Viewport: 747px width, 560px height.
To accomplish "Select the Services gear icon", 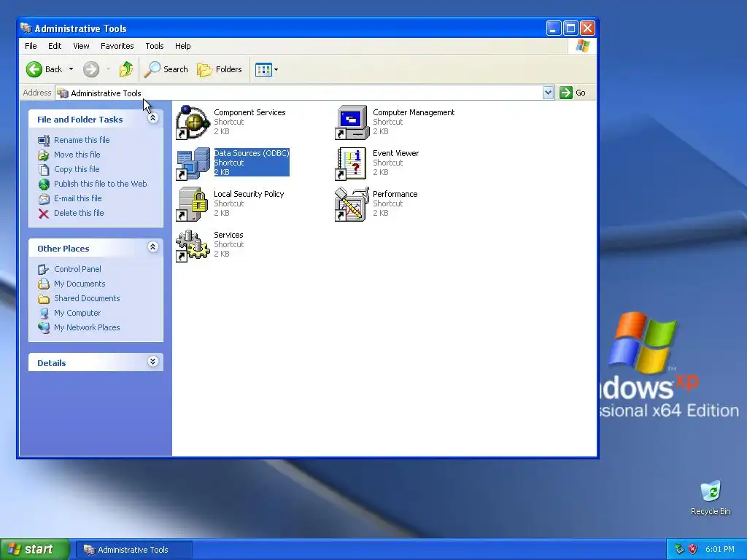I will tap(193, 245).
